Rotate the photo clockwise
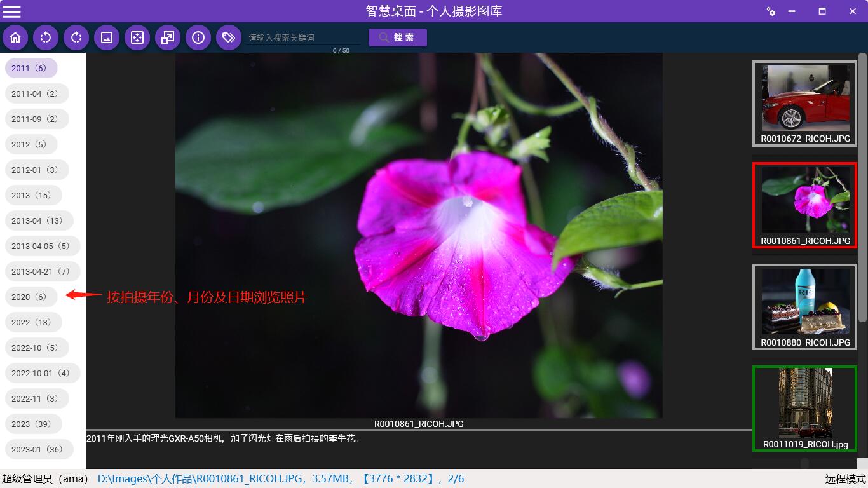Image resolution: width=868 pixels, height=488 pixels. [x=76, y=37]
